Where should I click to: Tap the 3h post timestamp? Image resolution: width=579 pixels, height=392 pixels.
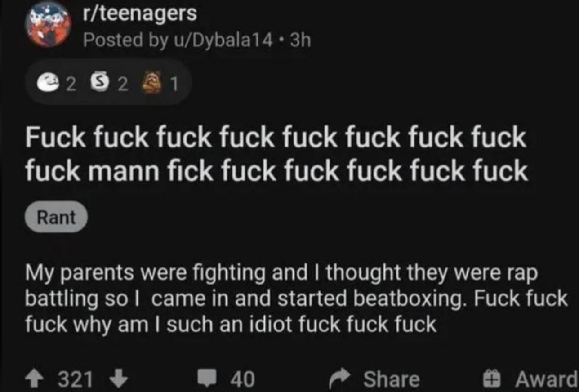(301, 41)
